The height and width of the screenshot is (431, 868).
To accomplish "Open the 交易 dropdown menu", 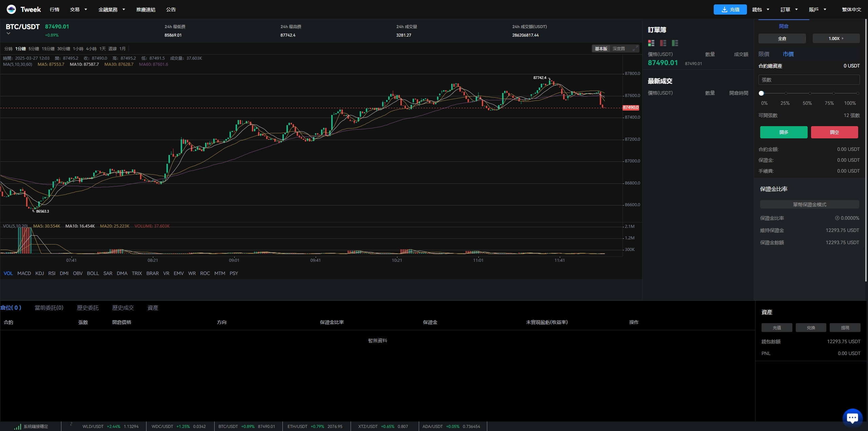I will point(78,9).
